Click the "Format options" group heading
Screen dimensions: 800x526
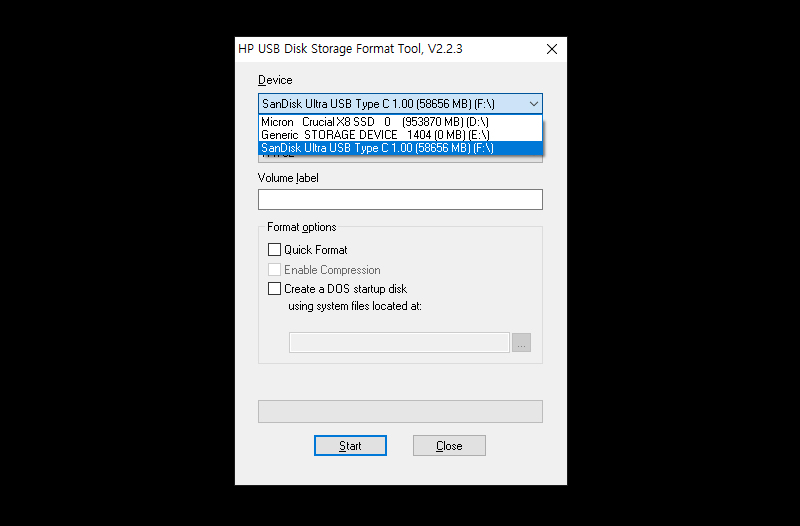(x=302, y=227)
